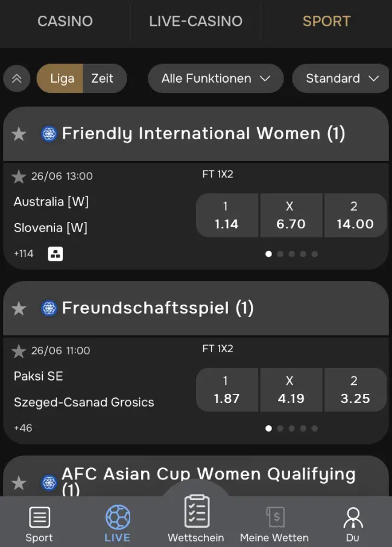Click league icon next to Freundschaftsspiel
Screen dimensions: 392x547
tap(49, 308)
